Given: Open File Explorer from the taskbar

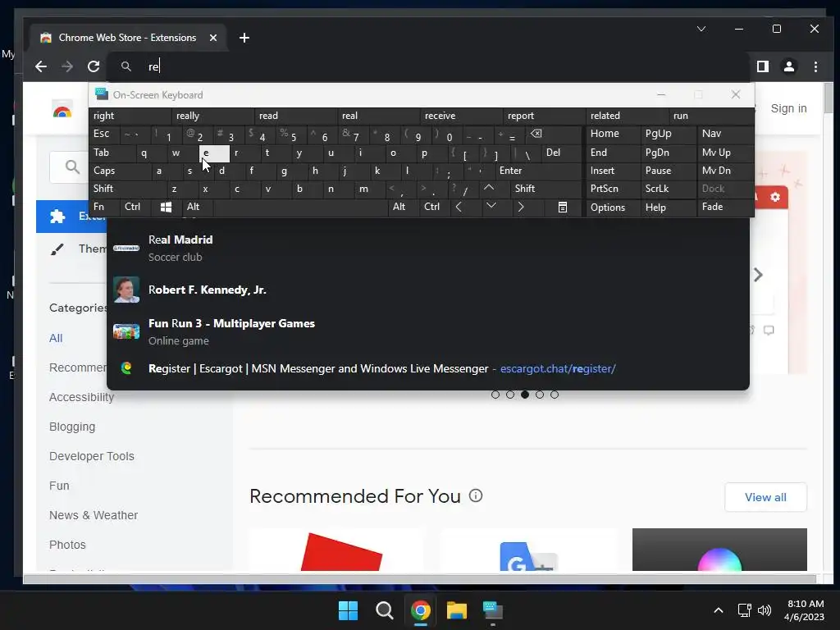Looking at the screenshot, I should tap(457, 610).
